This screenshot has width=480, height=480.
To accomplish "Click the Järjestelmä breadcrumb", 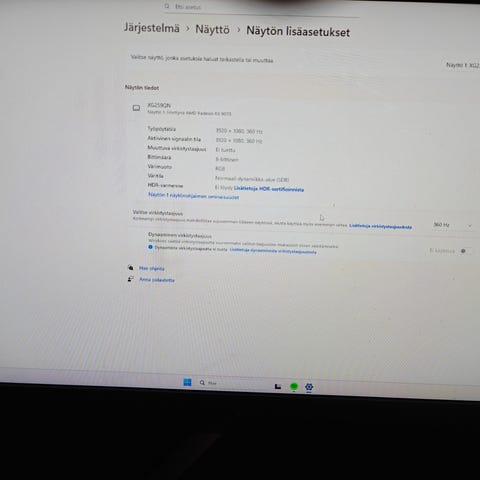I will (152, 28).
